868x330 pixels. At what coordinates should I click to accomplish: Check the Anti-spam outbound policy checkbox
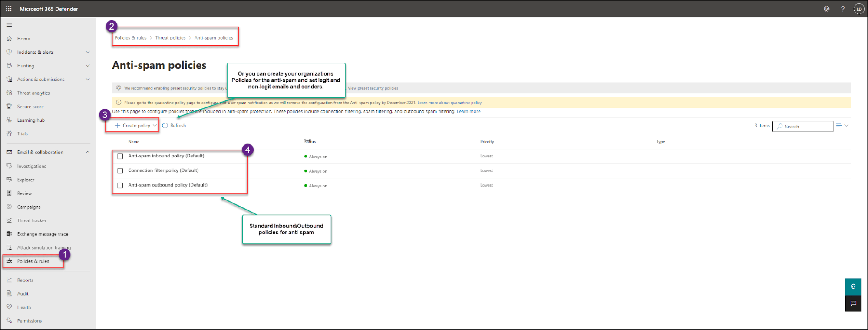pyautogui.click(x=120, y=185)
